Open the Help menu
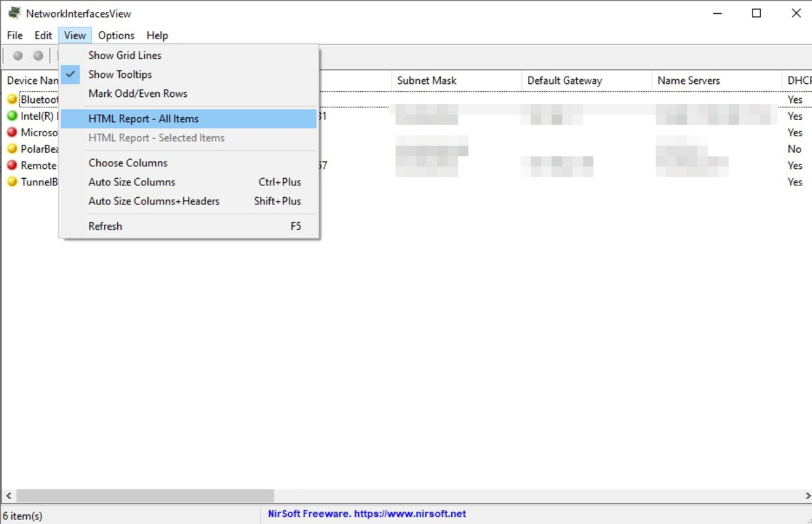 (157, 35)
